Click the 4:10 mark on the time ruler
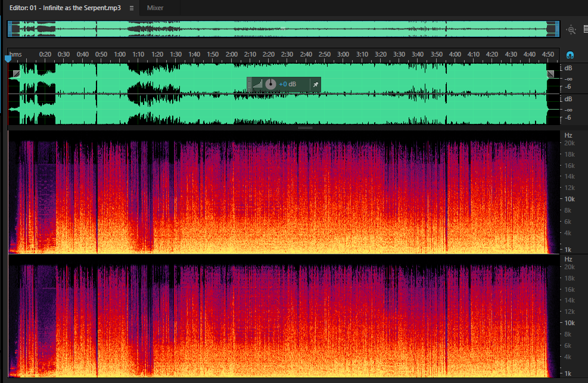This screenshot has width=588, height=383. (473, 54)
